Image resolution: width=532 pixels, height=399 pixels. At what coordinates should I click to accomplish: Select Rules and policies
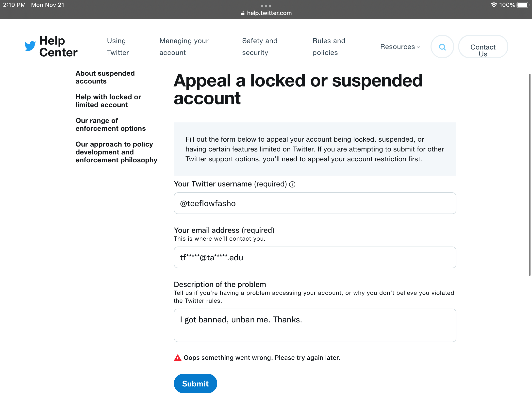[329, 47]
